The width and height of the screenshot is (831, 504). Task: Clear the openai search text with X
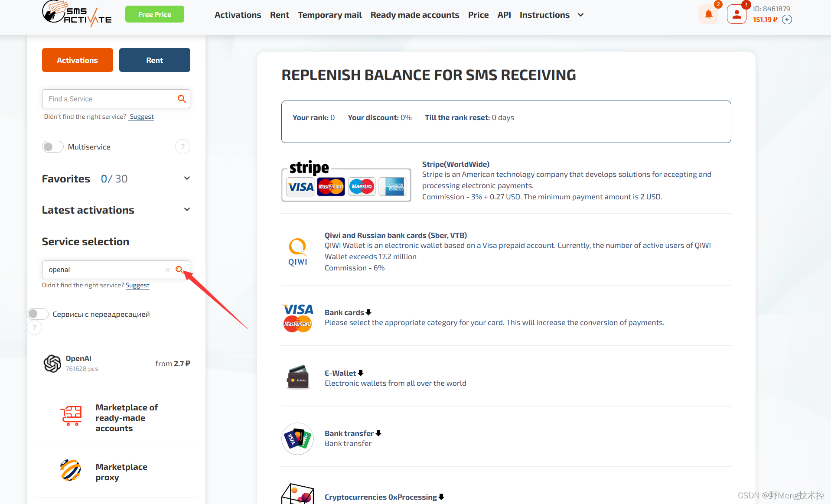coord(167,270)
